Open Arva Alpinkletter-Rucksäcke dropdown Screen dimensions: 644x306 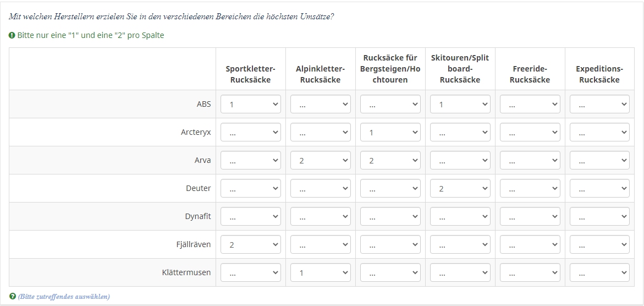[321, 160]
